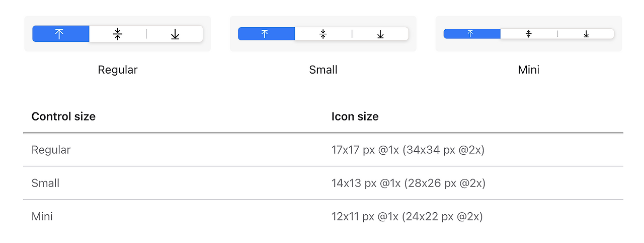Select align-middle icon in Small segmented control
This screenshot has width=644, height=243.
323,34
